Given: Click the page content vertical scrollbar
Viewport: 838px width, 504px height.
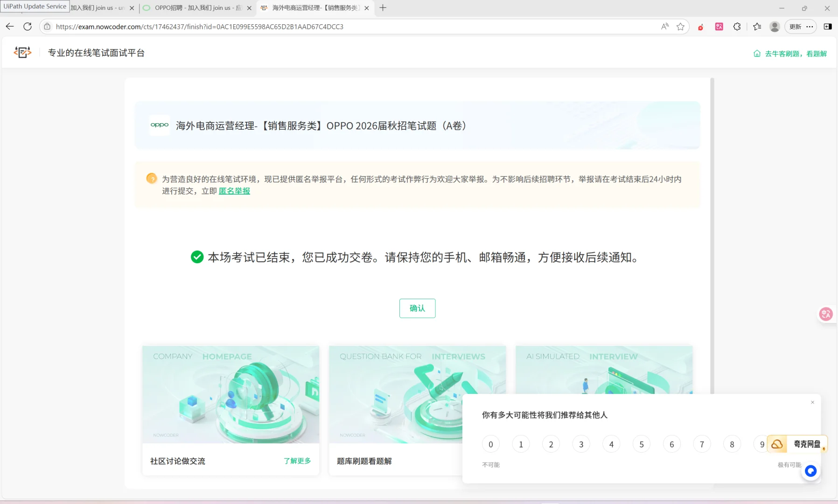Looking at the screenshot, I should click(712, 236).
